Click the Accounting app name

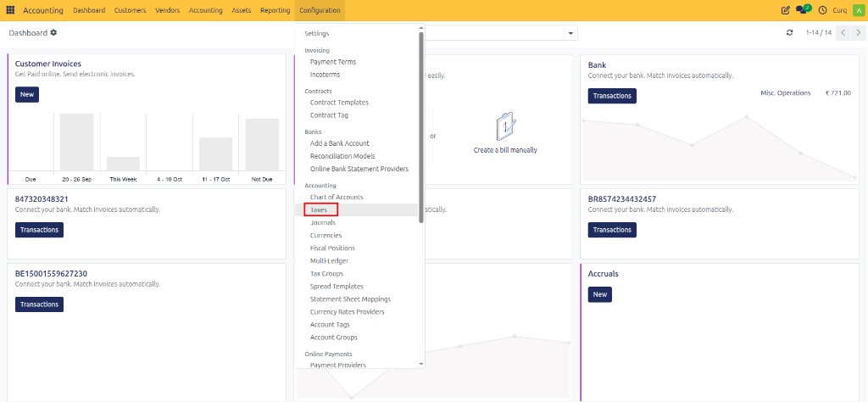43,10
